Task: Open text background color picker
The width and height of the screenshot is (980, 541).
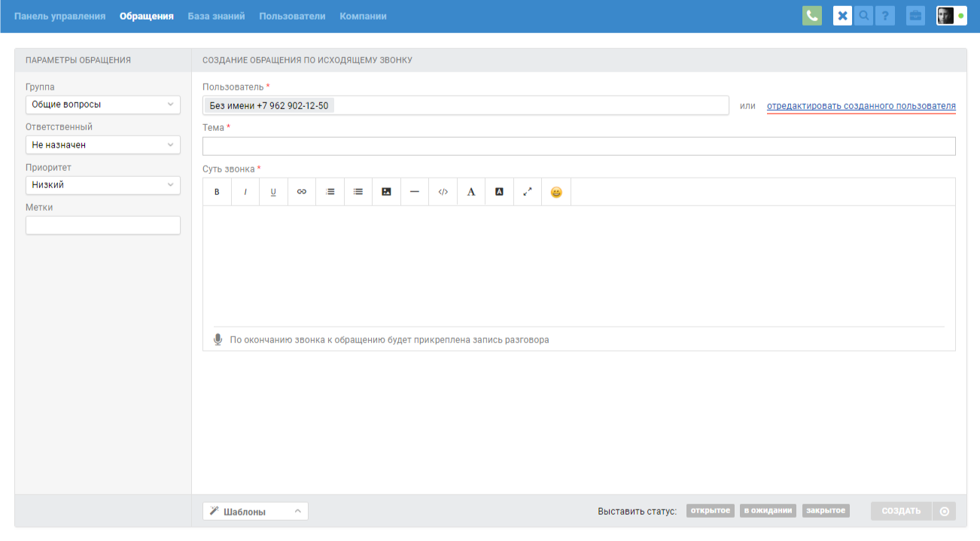Action: pyautogui.click(x=499, y=192)
